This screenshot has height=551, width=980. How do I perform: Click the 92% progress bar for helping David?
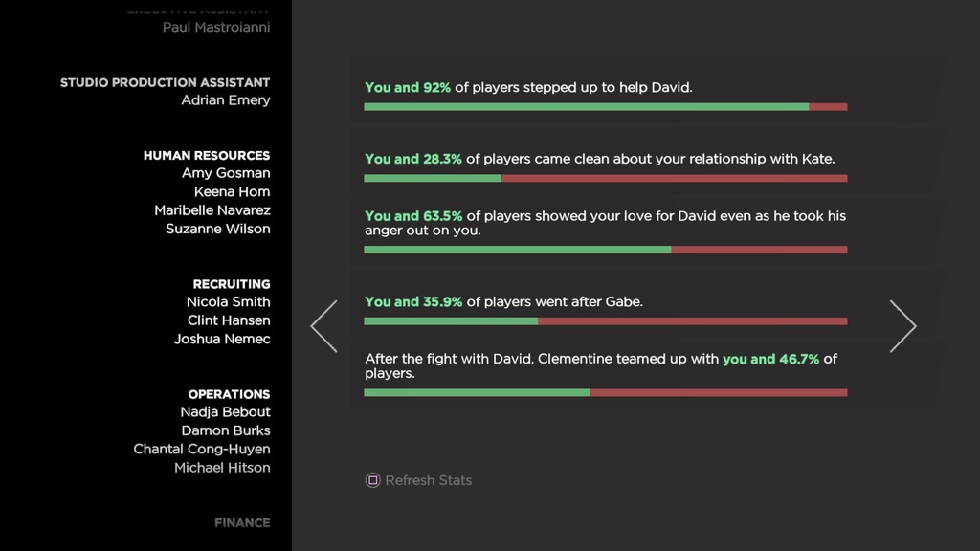pyautogui.click(x=605, y=107)
